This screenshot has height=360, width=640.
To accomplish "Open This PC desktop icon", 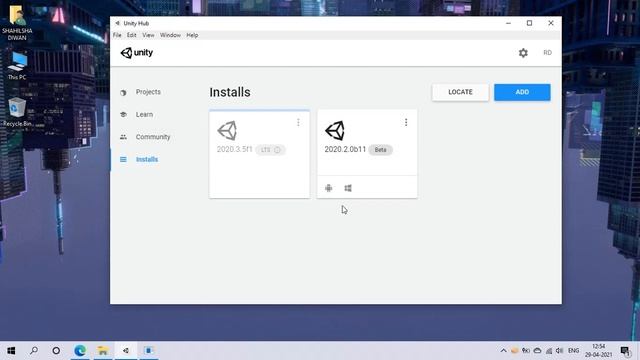I will [x=17, y=65].
